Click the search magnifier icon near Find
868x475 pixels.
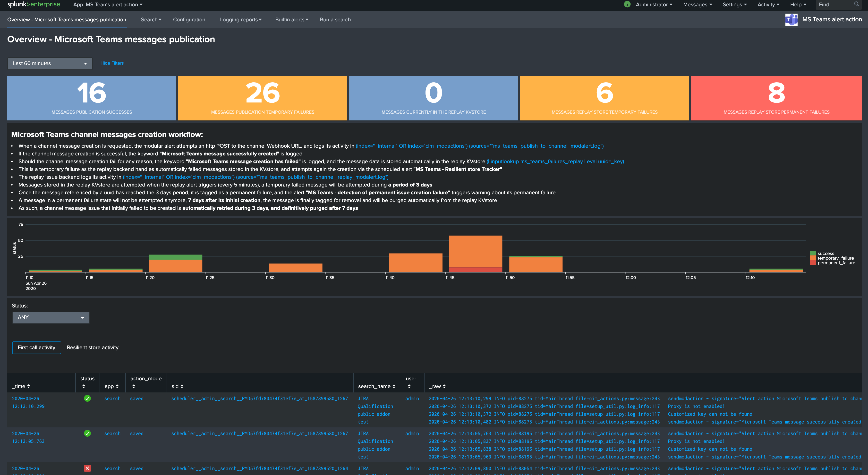[857, 4]
